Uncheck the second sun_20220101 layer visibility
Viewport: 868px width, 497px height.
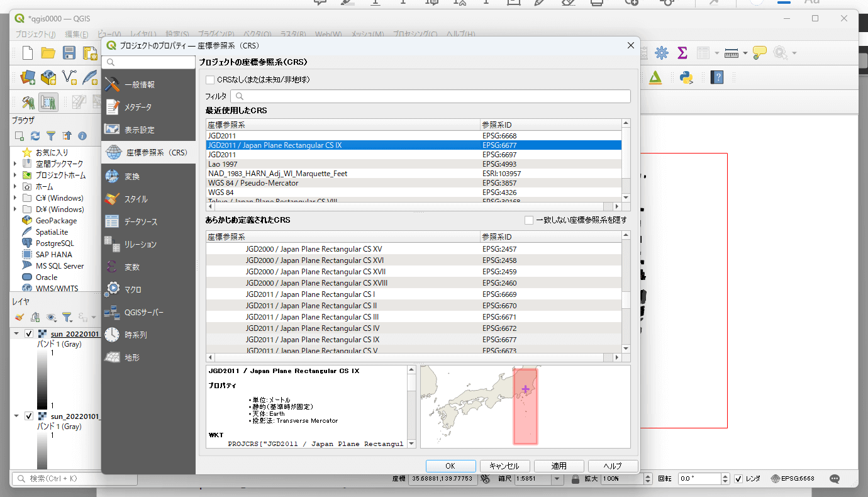pos(29,416)
